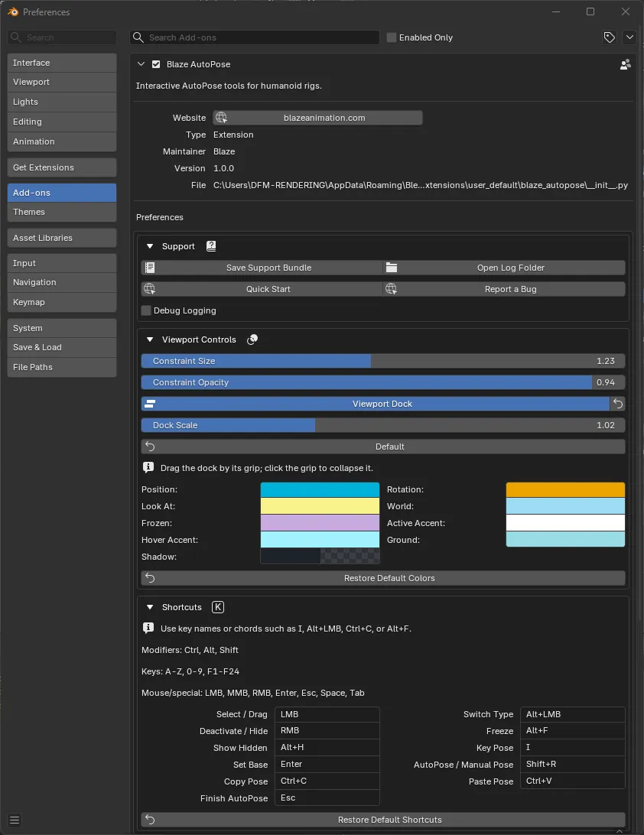
Task: Click the Constraint Size slider
Action: tap(383, 360)
